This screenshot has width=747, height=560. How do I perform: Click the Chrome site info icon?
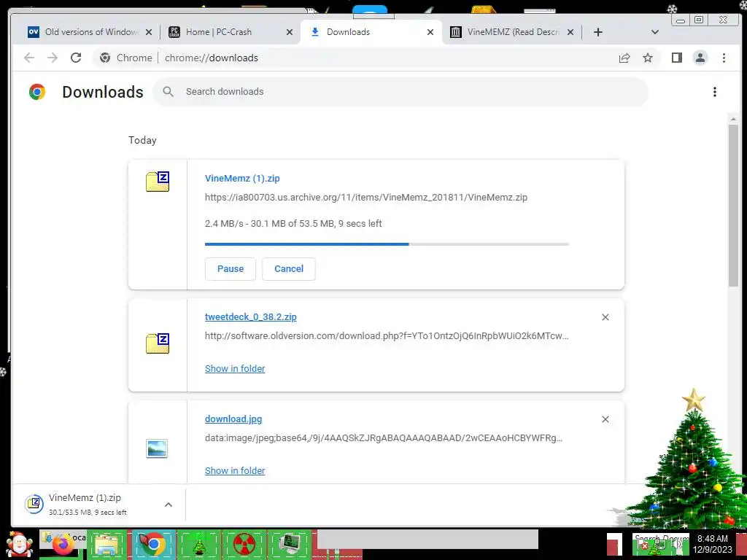(x=105, y=58)
